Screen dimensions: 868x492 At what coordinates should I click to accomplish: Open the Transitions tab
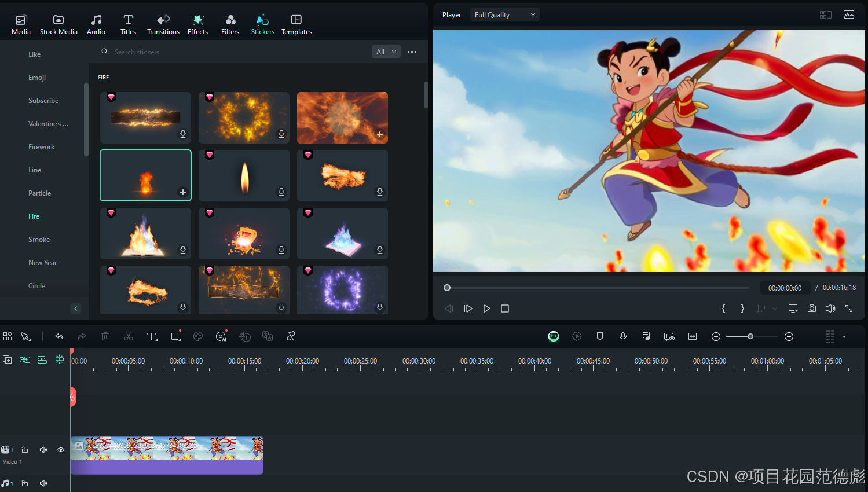163,25
